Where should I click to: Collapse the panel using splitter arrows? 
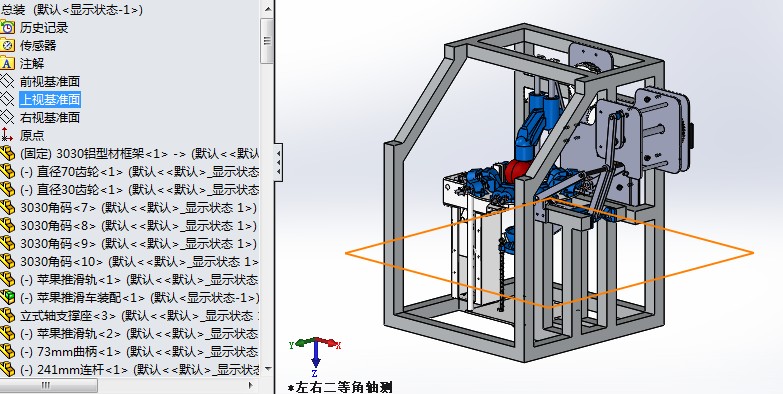pyautogui.click(x=278, y=162)
